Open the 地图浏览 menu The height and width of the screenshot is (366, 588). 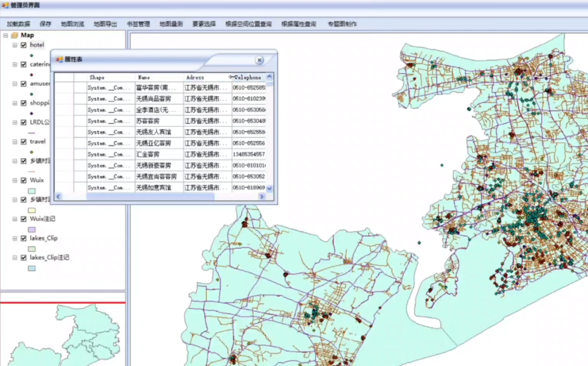[x=72, y=24]
